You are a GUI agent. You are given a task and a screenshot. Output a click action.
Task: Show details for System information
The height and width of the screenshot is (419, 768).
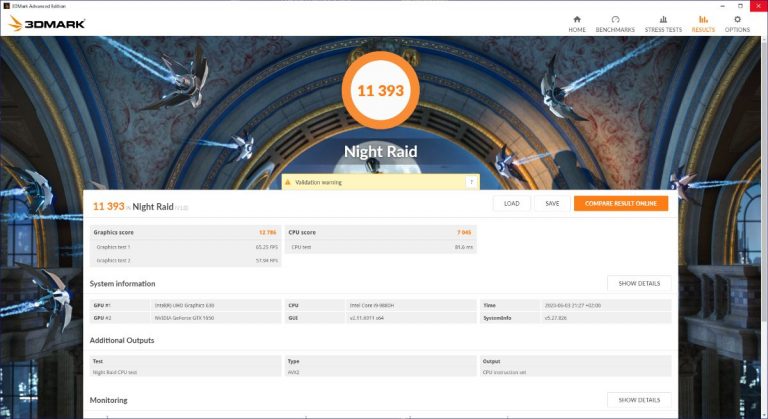click(x=639, y=283)
